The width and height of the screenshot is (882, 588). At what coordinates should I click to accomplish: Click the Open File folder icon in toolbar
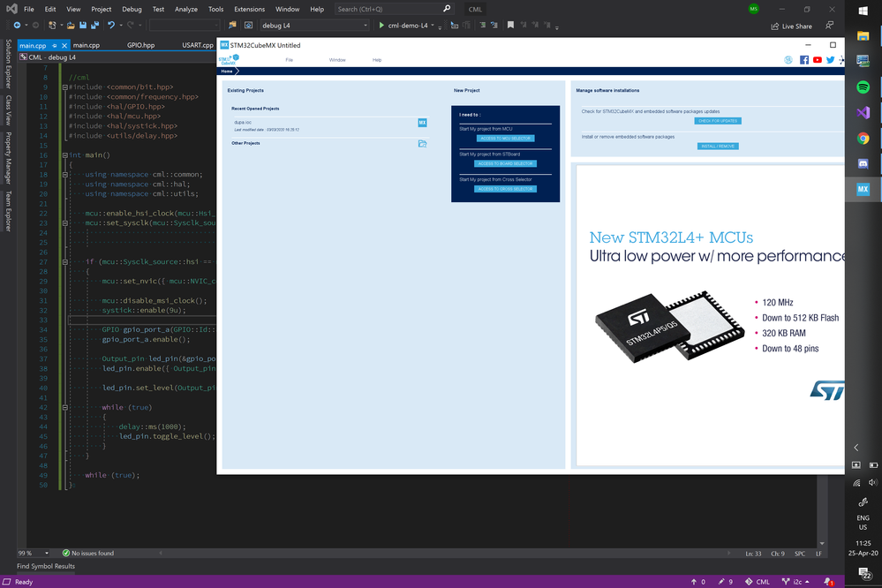(71, 26)
